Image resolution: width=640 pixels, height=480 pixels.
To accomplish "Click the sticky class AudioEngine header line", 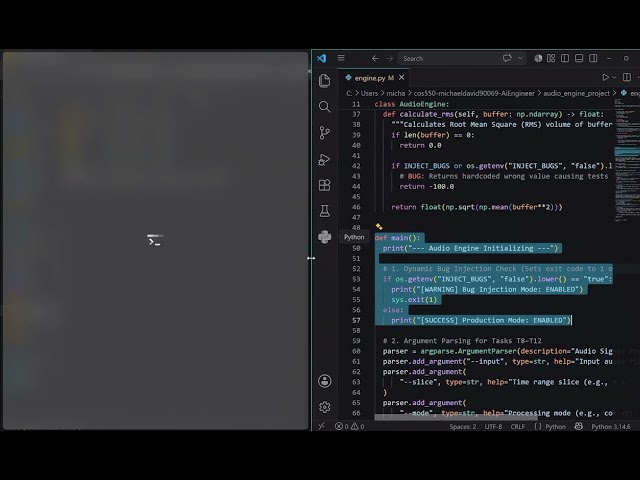I will [x=411, y=104].
